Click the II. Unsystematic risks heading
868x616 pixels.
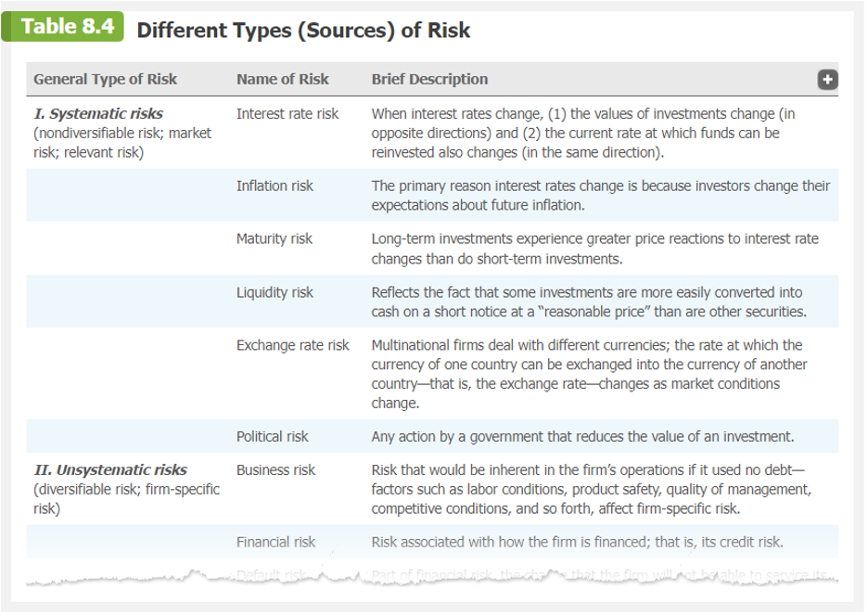click(x=109, y=470)
